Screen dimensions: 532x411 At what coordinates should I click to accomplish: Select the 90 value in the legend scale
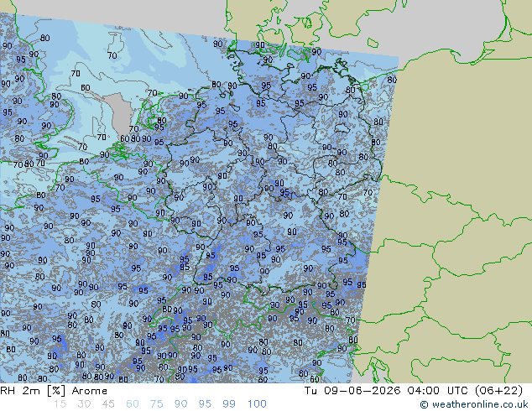pyautogui.click(x=180, y=404)
